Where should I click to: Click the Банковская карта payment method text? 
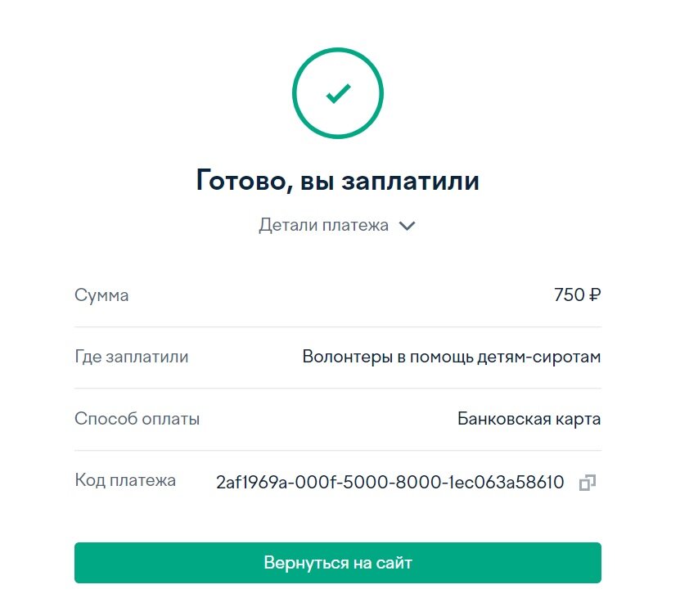click(529, 418)
